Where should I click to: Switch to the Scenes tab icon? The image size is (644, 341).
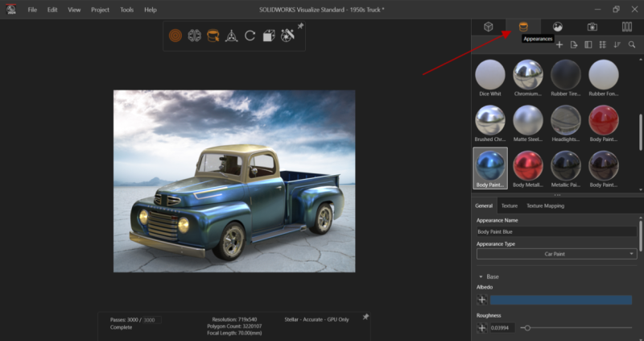[557, 27]
